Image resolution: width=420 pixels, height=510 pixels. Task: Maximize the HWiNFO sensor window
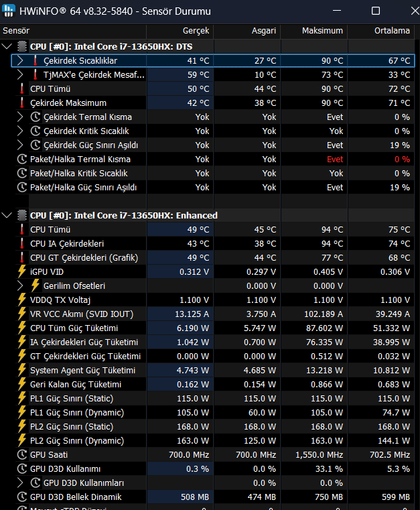tap(376, 11)
